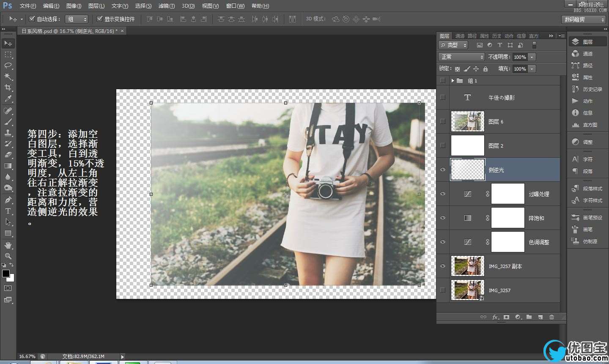Select the Healing Brush tool
The image size is (609, 364).
coord(8,111)
